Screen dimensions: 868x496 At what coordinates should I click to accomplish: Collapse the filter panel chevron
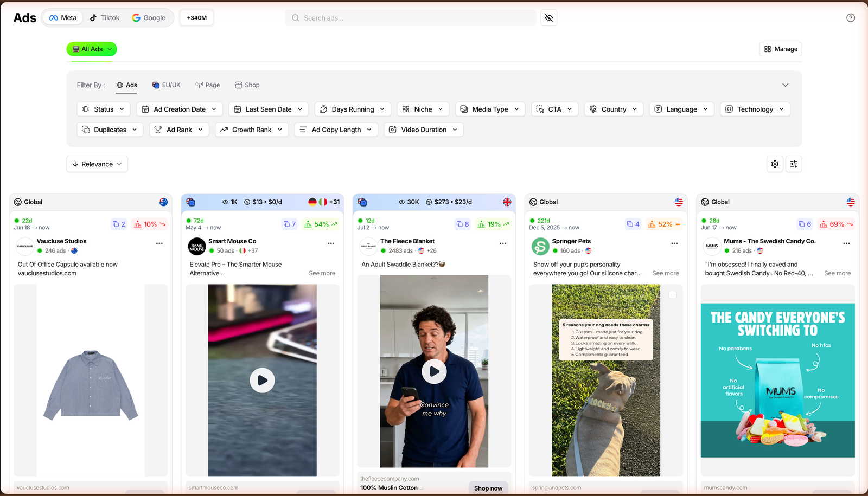(785, 85)
